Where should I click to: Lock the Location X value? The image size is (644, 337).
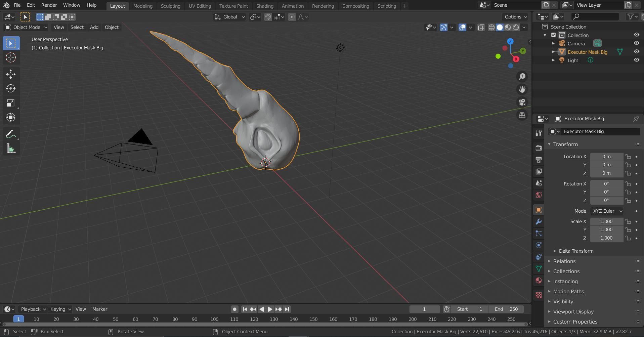(628, 157)
